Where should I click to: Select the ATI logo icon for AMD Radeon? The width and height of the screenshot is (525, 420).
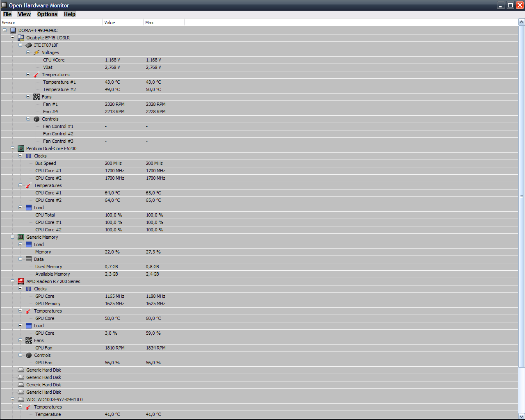(x=21, y=281)
